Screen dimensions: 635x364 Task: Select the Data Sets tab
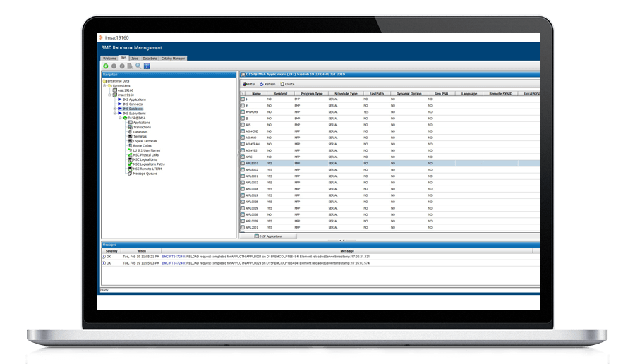pyautogui.click(x=150, y=59)
